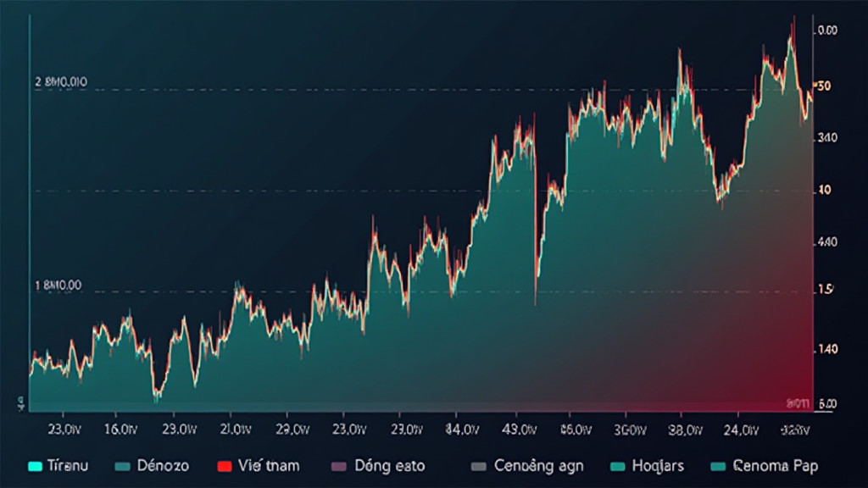Hide the Vieť tnam series via its label
This screenshot has height=488, width=868.
(270, 466)
